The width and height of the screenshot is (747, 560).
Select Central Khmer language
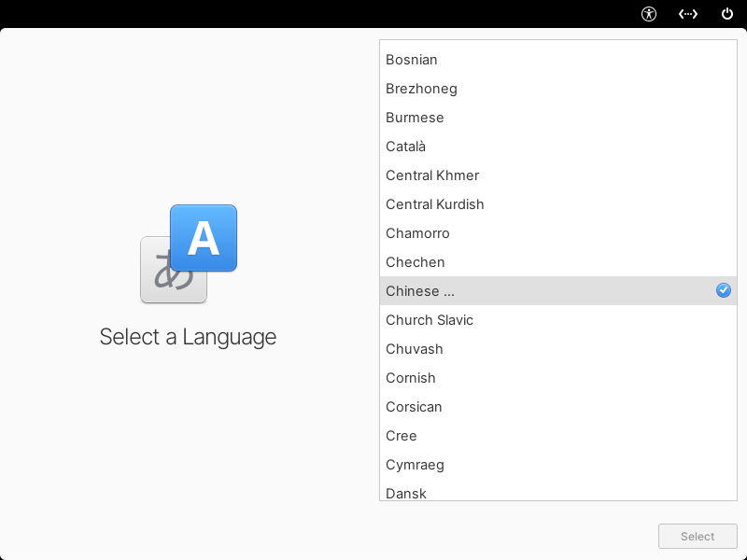click(557, 175)
